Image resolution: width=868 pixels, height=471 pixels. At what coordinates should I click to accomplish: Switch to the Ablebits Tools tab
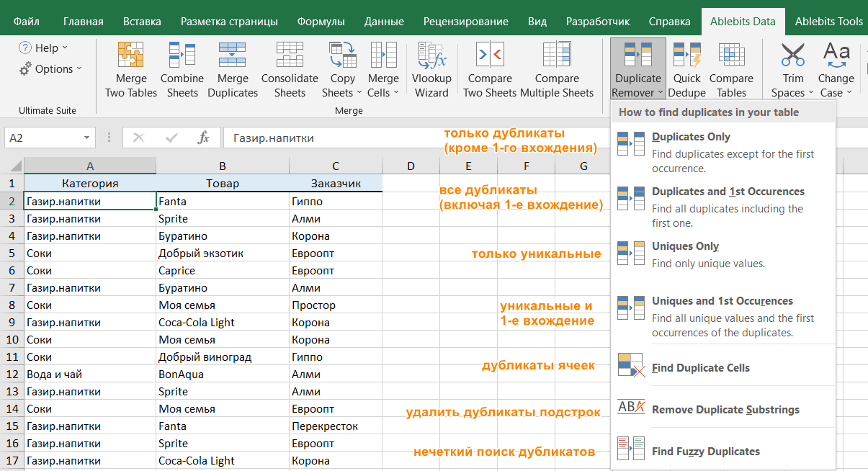828,21
